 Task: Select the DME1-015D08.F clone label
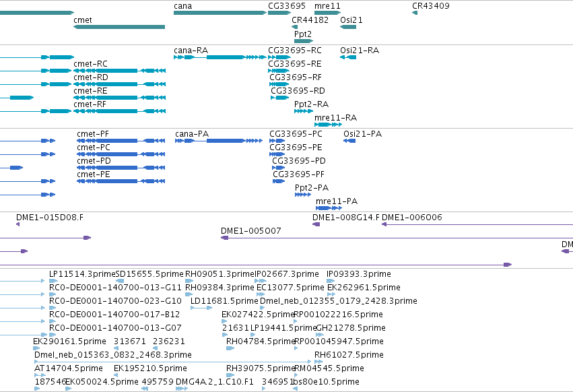50,218
